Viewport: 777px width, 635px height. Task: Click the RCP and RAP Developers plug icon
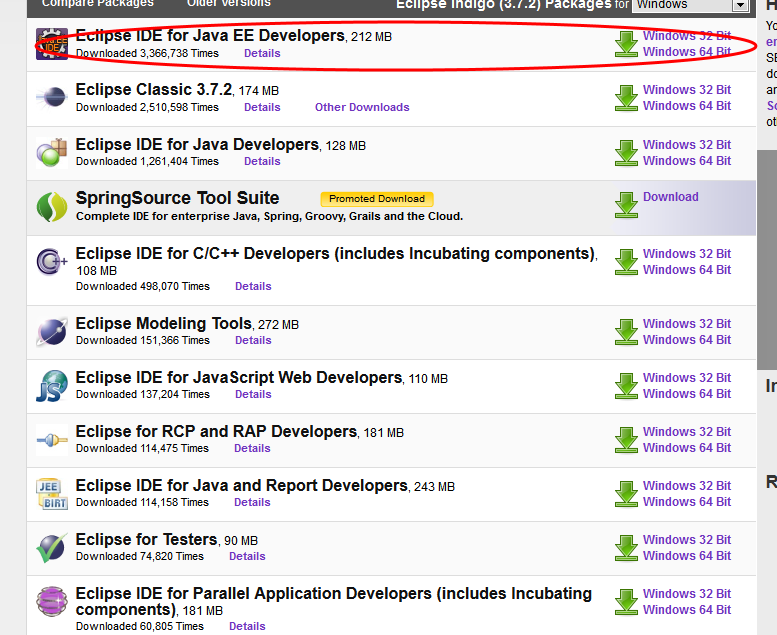click(x=52, y=440)
